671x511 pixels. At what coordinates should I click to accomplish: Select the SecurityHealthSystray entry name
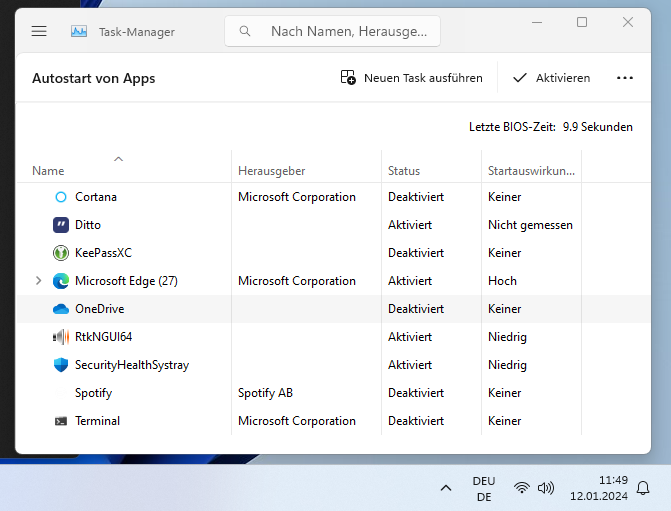pos(132,365)
